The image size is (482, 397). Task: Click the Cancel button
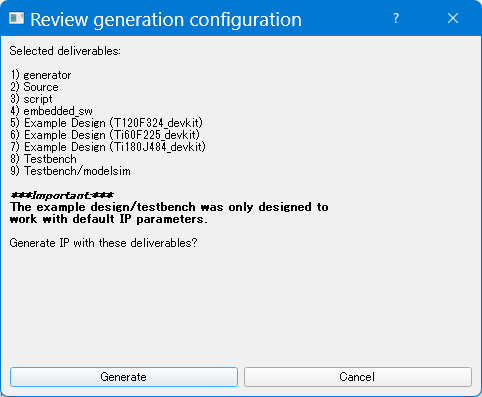(x=358, y=377)
